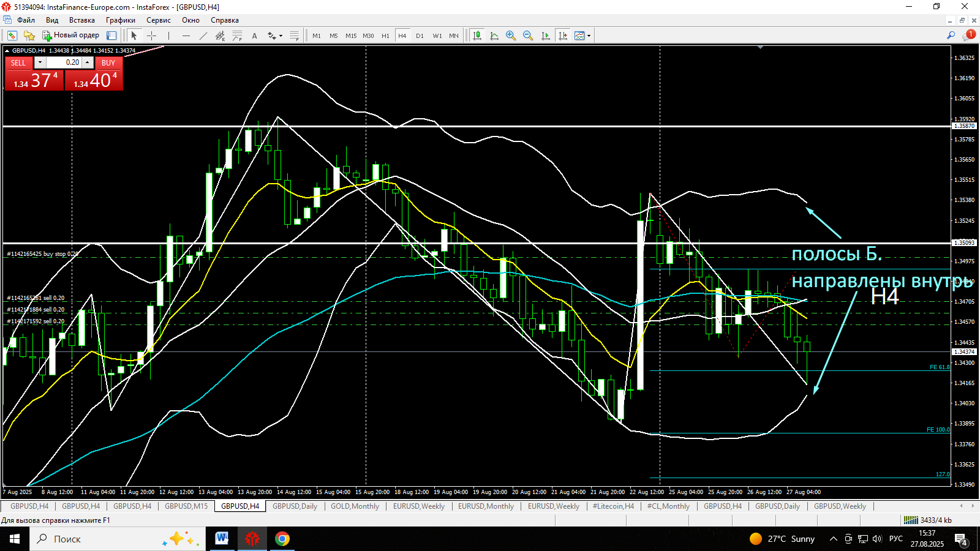Click the SELL button
The height and width of the screenshot is (551, 980).
18,62
